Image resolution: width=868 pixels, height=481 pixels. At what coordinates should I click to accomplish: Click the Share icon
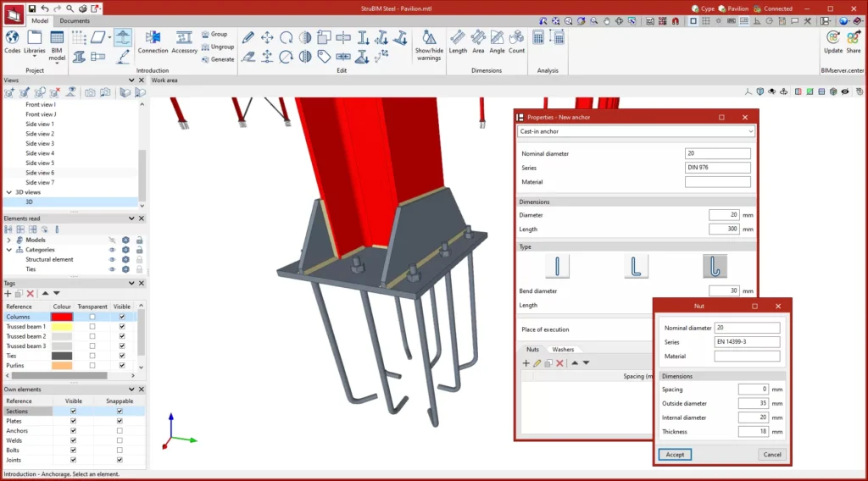854,41
